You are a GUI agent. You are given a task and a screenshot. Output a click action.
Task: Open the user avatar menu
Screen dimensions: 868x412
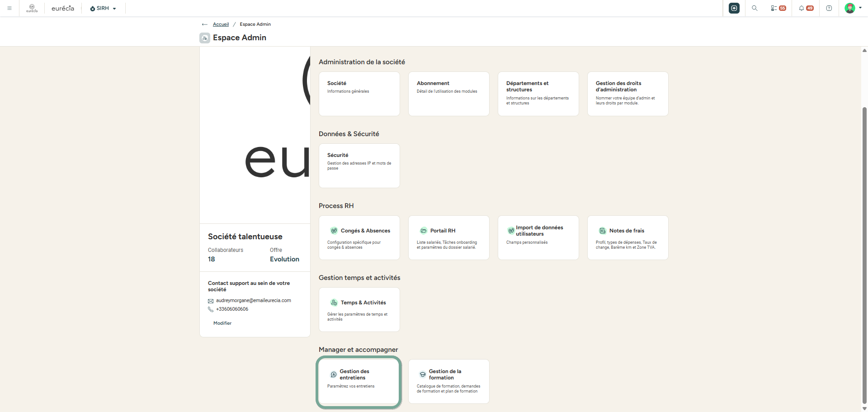pos(853,8)
